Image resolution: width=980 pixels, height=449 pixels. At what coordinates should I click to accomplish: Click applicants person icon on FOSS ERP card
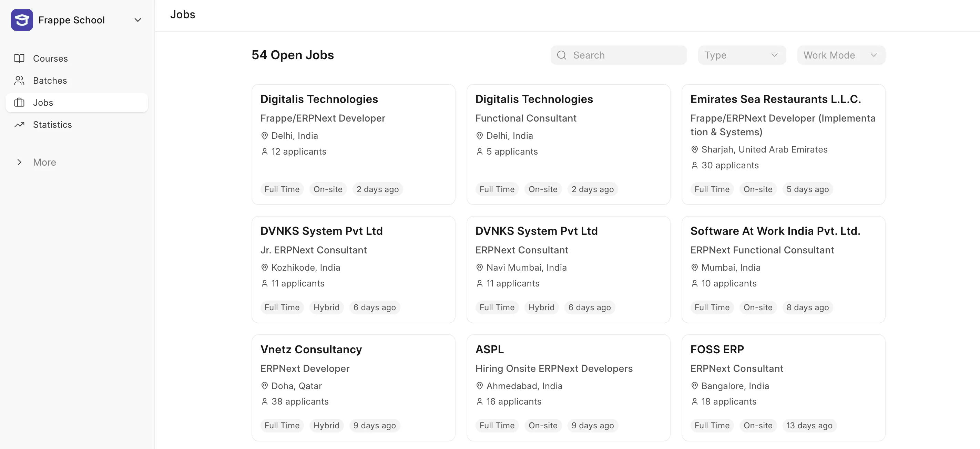pos(694,401)
